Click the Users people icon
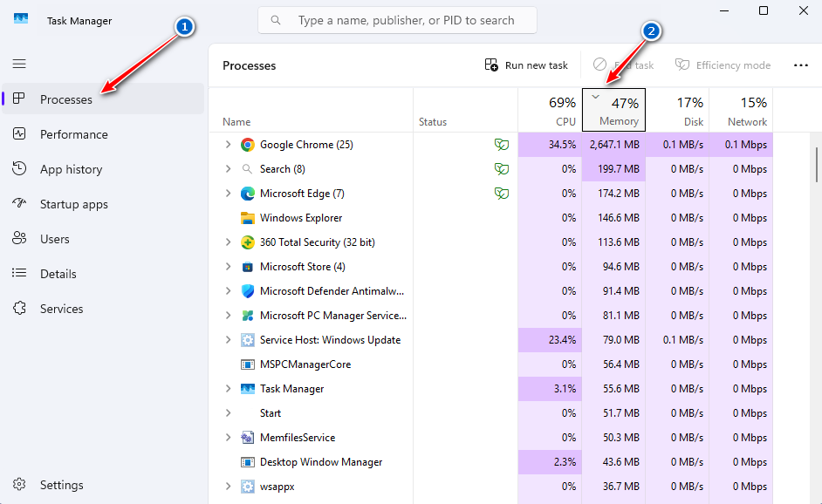822x504 pixels. (x=19, y=238)
